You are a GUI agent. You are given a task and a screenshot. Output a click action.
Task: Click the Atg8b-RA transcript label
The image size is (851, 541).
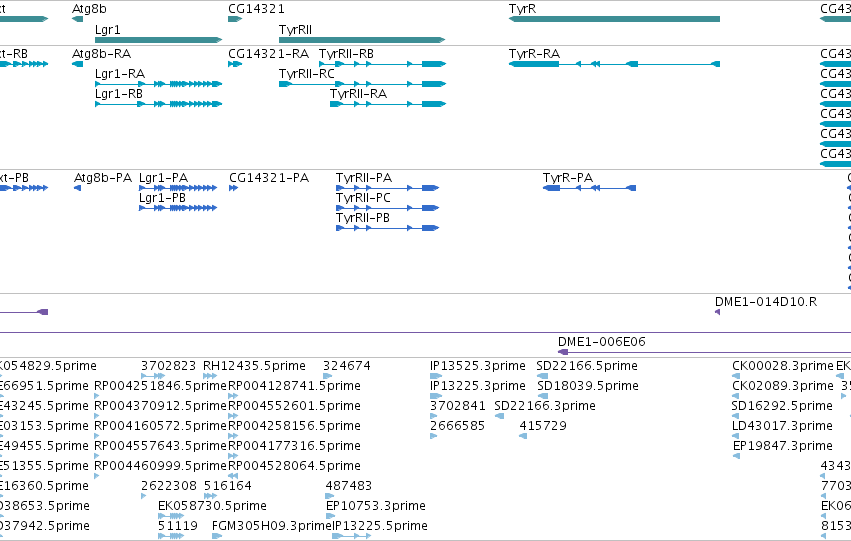coord(101,54)
